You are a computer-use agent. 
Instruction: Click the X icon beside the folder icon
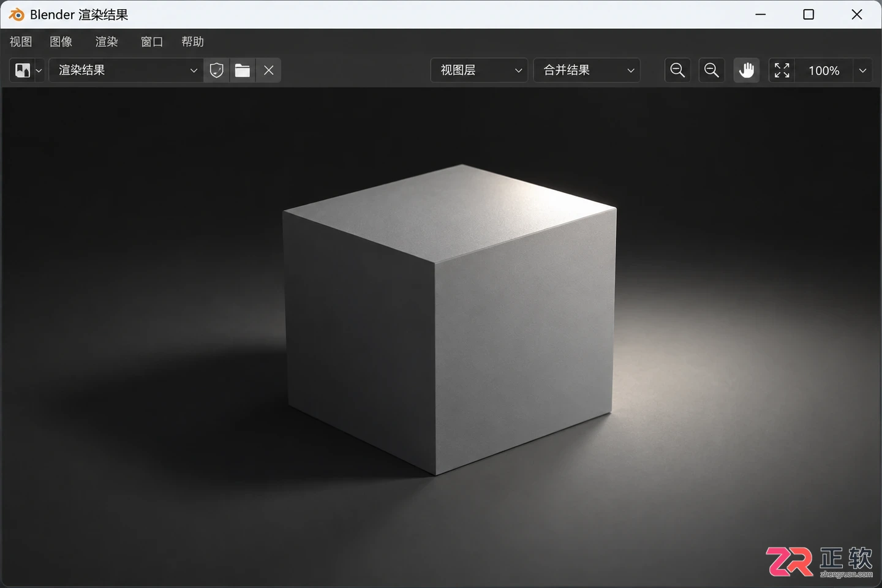point(269,70)
